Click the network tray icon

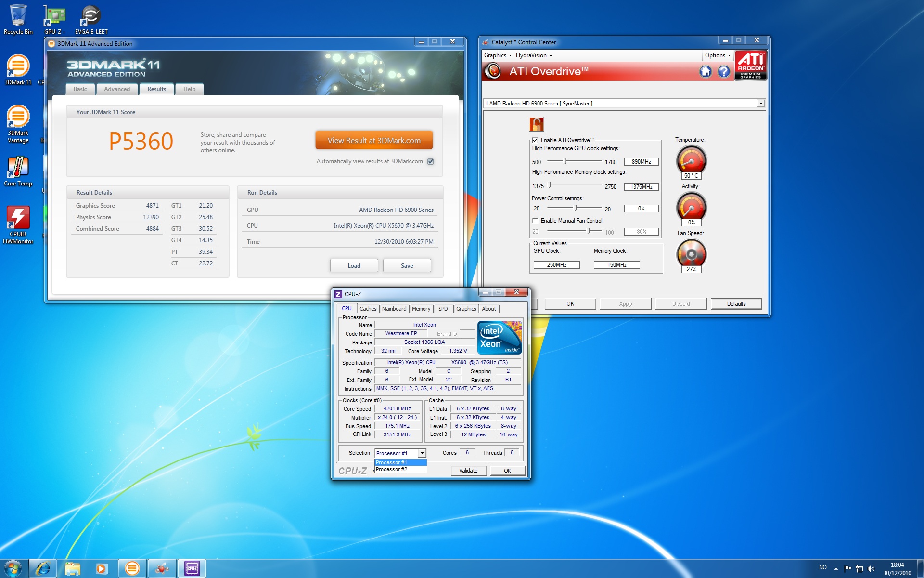click(860, 569)
